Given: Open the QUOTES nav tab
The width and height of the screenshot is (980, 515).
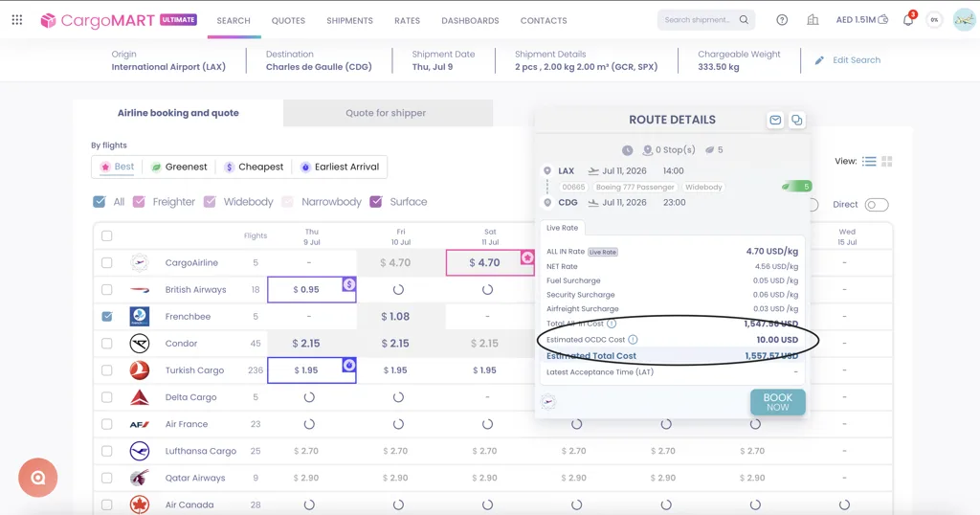Looking at the screenshot, I should [288, 21].
